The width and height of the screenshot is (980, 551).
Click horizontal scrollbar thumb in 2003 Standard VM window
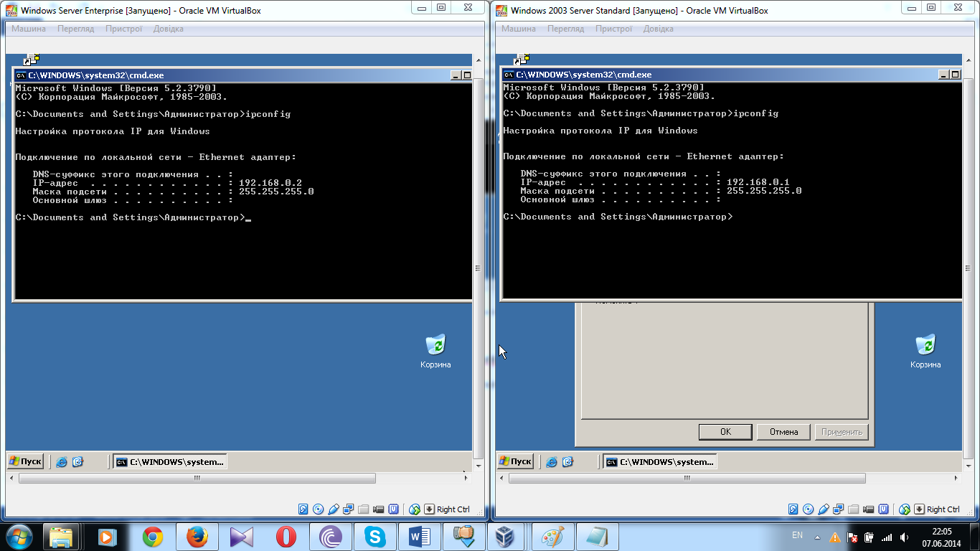687,478
